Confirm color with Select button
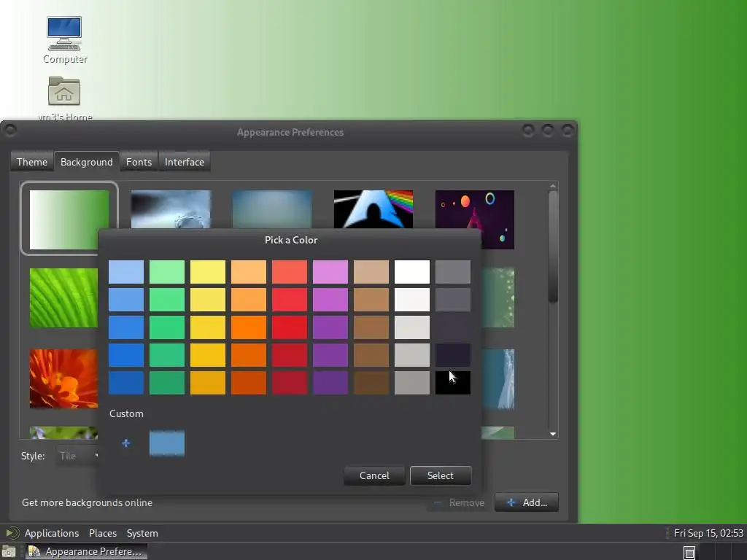This screenshot has height=560, width=747. pos(440,475)
